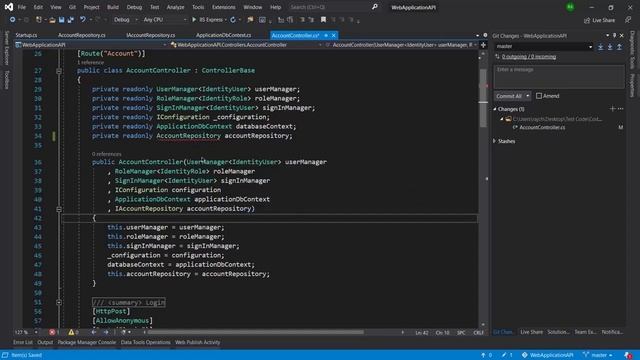640x360 pixels.
Task: Start IIS Express with the green play icon
Action: (x=194, y=20)
